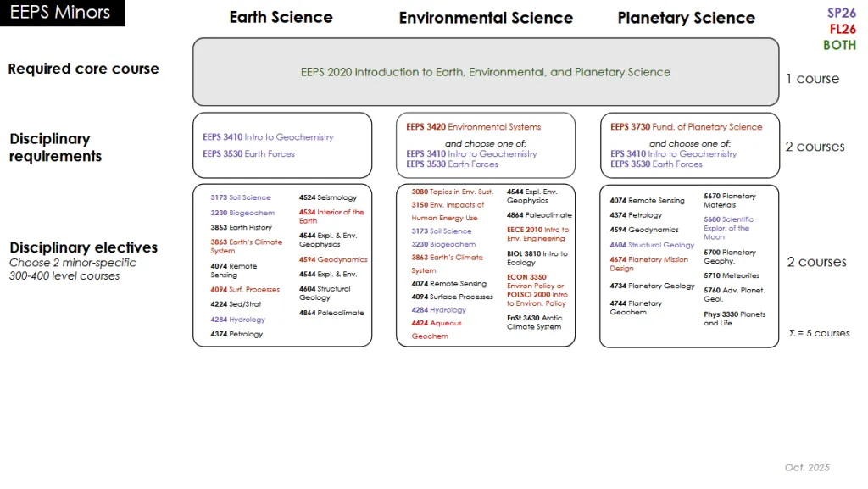868x489 pixels.
Task: Click EECE 2010 Intro to Env. Engineering
Action: coord(537,234)
